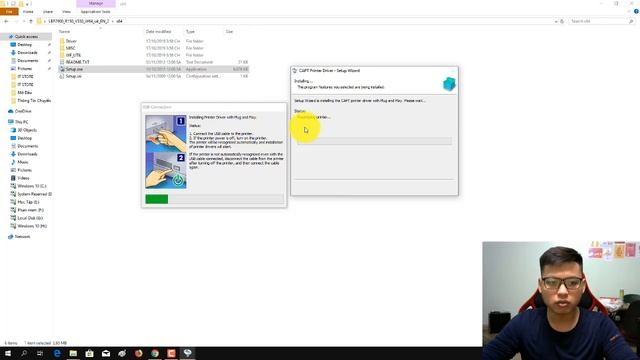Image resolution: width=640 pixels, height=360 pixels.
Task: Open 3D Objects under This PC
Action: tap(27, 130)
